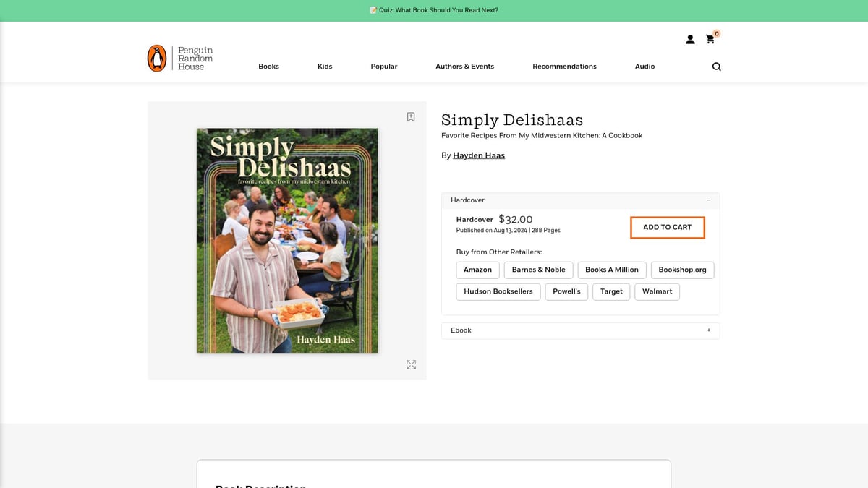868x488 pixels.
Task: Open the Popular navigation menu
Action: tap(384, 67)
